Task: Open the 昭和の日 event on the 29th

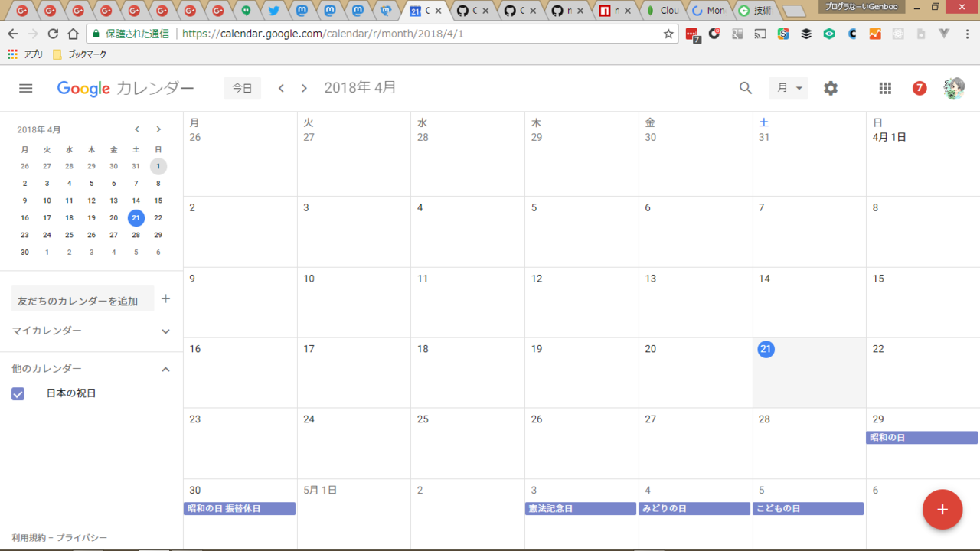Action: coord(922,438)
